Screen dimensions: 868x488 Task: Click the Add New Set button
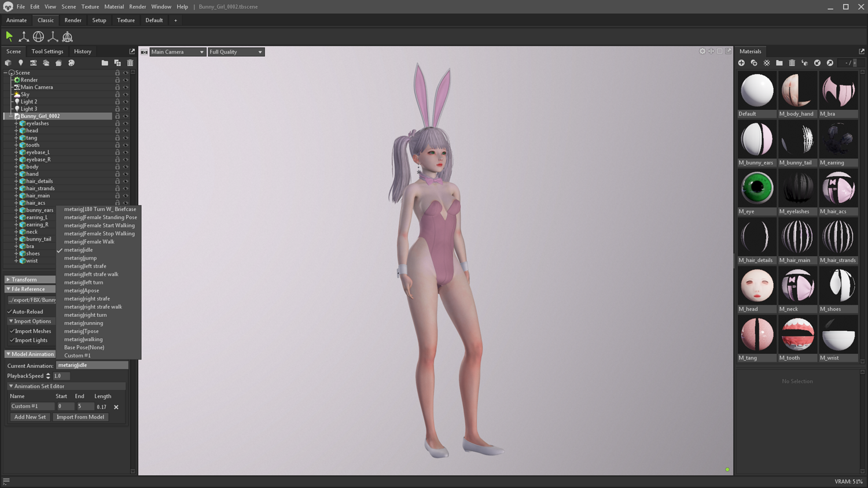[x=30, y=417]
